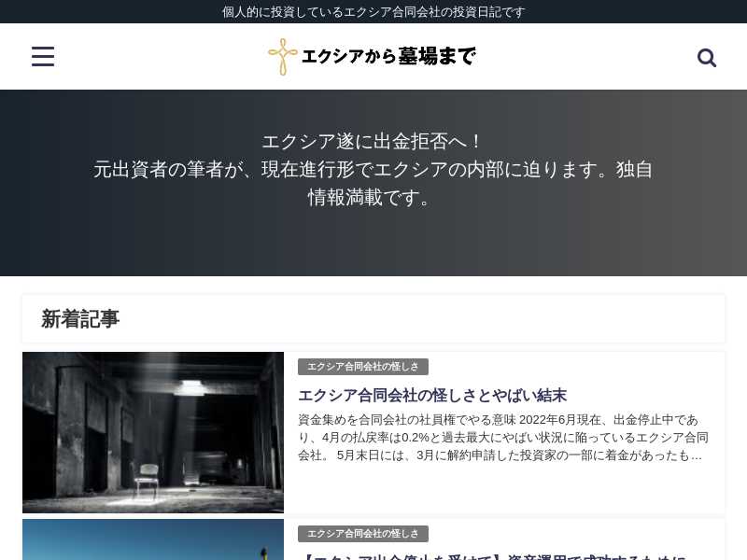
Task: Go to homepage via エクシアから墓場まで title
Action: tap(388, 57)
